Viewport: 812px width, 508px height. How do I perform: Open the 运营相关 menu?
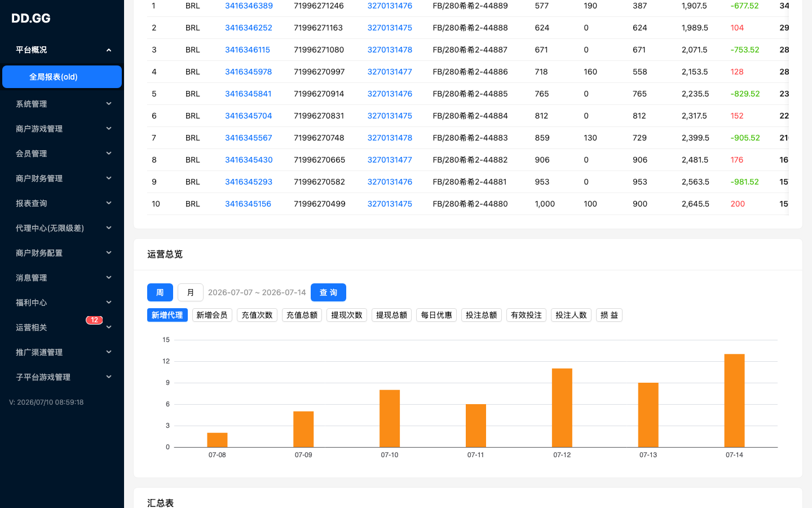(62, 327)
